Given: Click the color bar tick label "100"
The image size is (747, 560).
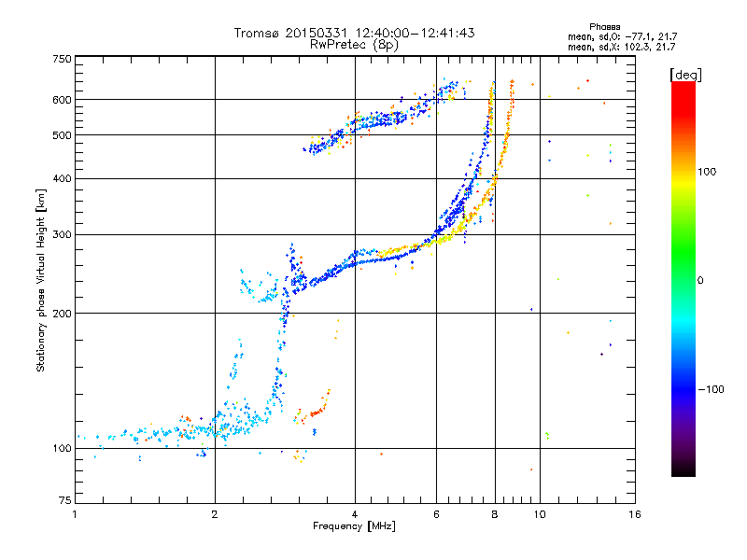Looking at the screenshot, I should [707, 172].
